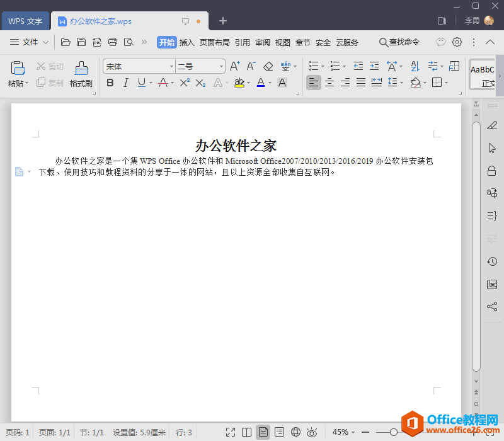The width and height of the screenshot is (504, 441).
Task: Click the 查找命令 search command button
Action: 399,42
